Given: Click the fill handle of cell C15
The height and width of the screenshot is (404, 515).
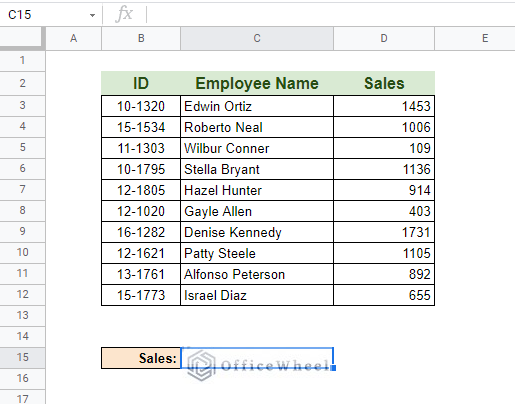Looking at the screenshot, I should 333,368.
